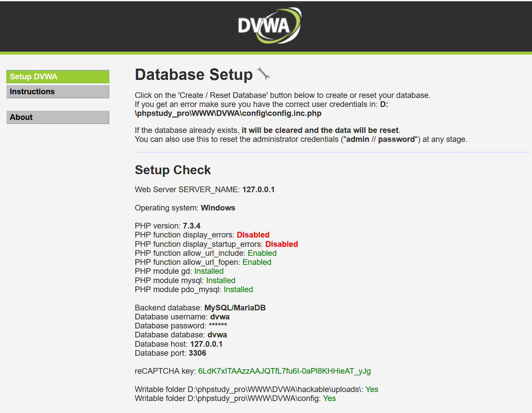Click the wrench icon beside Database Setup
This screenshot has height=413, width=532.
click(264, 74)
